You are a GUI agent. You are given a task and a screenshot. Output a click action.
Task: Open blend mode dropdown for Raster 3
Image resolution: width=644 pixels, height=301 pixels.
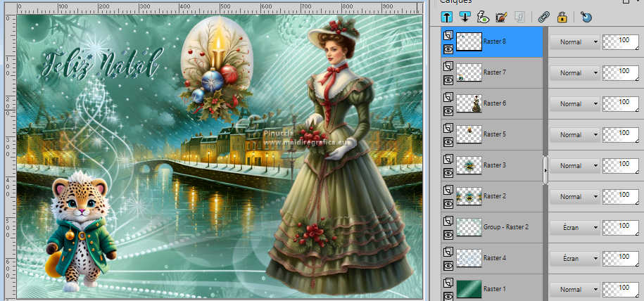[574, 166]
